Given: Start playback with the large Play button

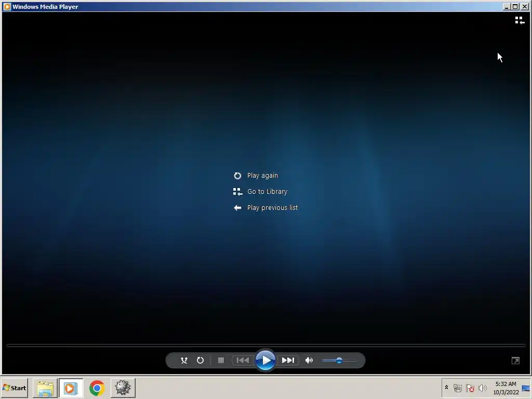Looking at the screenshot, I should tap(265, 361).
